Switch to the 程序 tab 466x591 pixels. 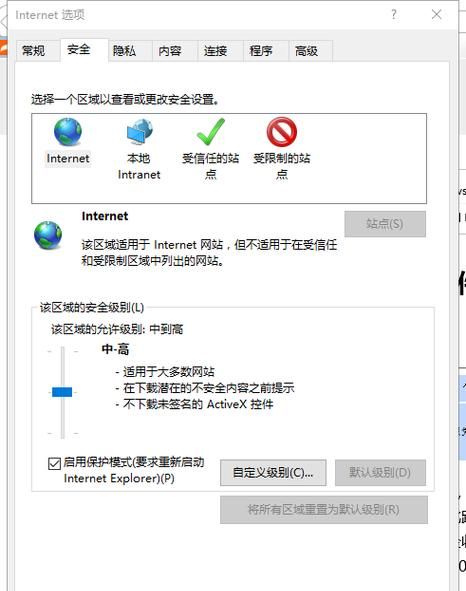[x=261, y=51]
